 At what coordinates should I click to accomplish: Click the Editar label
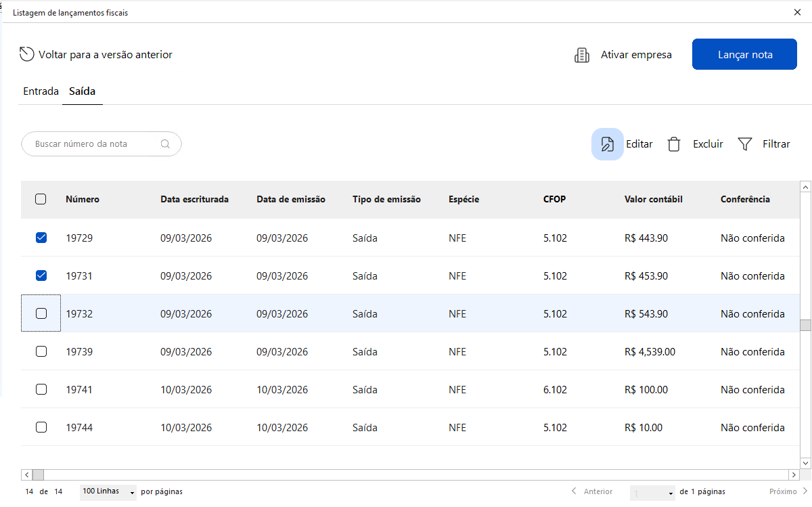639,144
